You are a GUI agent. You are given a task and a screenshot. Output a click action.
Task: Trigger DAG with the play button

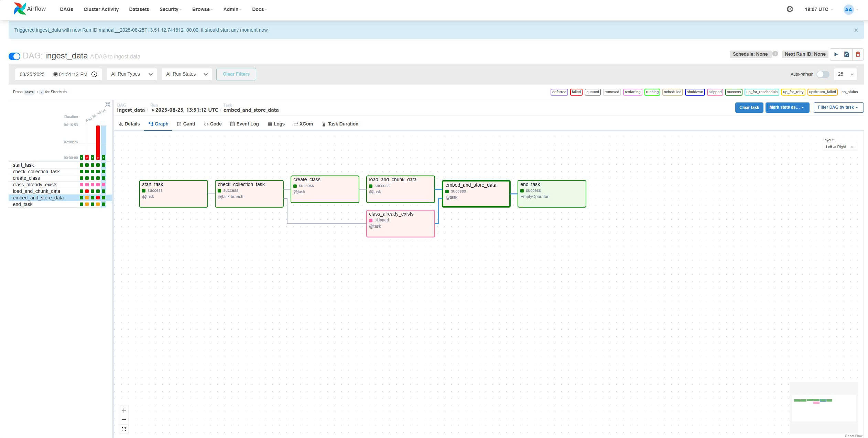[836, 54]
